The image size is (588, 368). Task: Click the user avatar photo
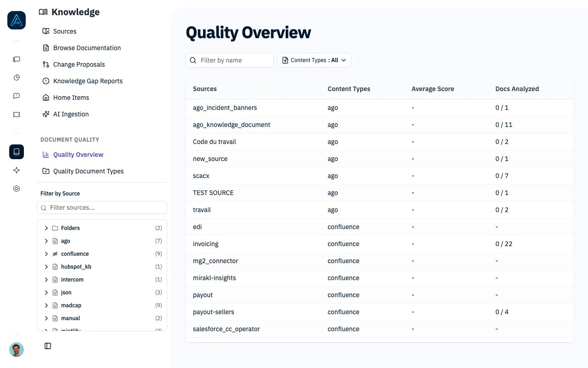point(17,350)
